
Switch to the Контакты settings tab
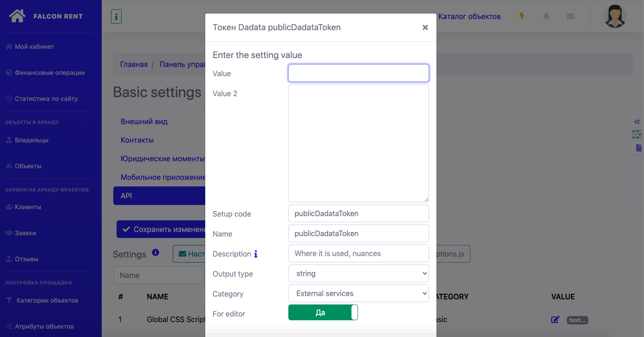pos(137,140)
